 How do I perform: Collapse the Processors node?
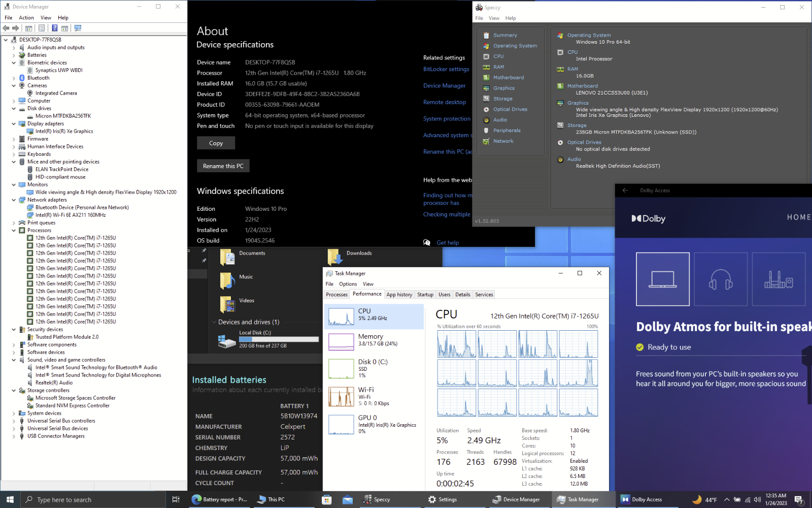point(14,231)
